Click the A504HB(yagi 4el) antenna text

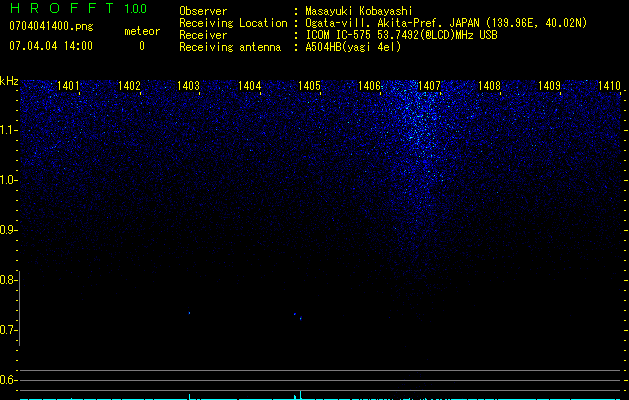[353, 47]
